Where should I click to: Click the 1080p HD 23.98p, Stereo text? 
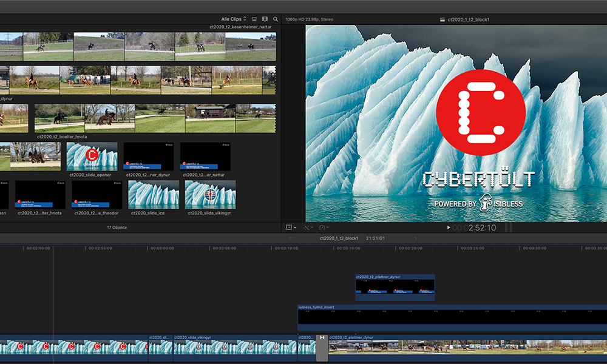(310, 19)
